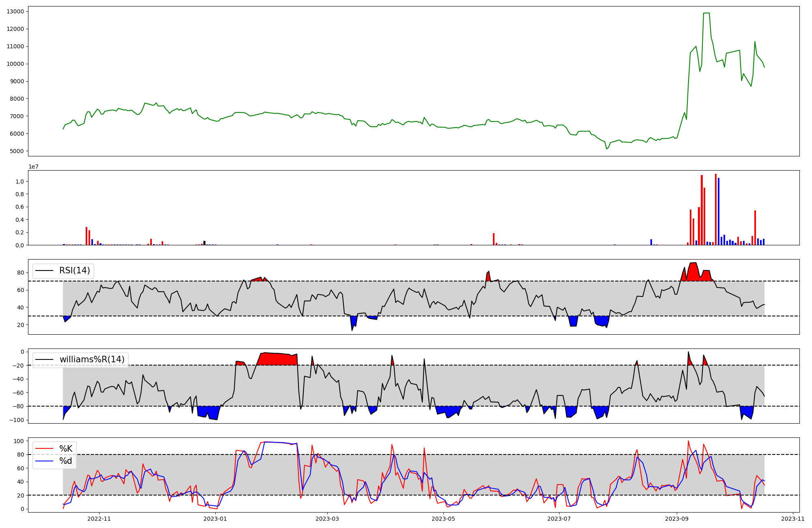This screenshot has width=812, height=528.
Task: Click the 2022-11 x-axis date label
Action: (x=99, y=519)
